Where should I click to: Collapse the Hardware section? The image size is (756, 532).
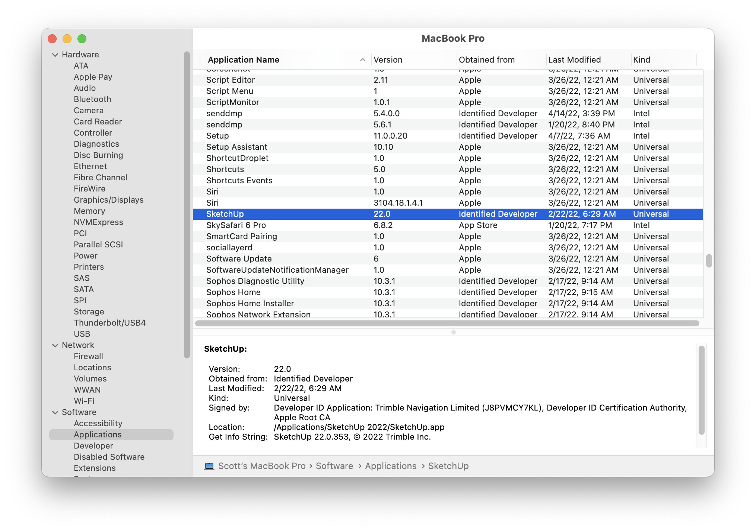(55, 55)
